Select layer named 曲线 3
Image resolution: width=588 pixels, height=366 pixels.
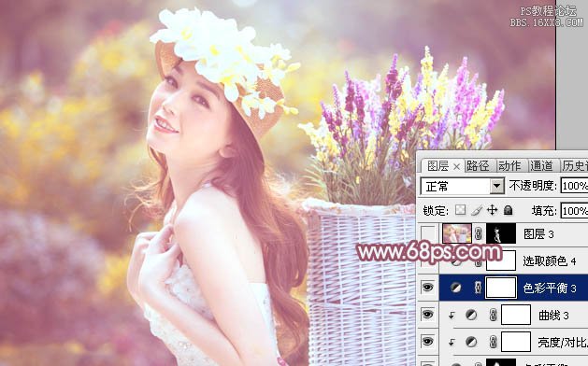point(553,316)
